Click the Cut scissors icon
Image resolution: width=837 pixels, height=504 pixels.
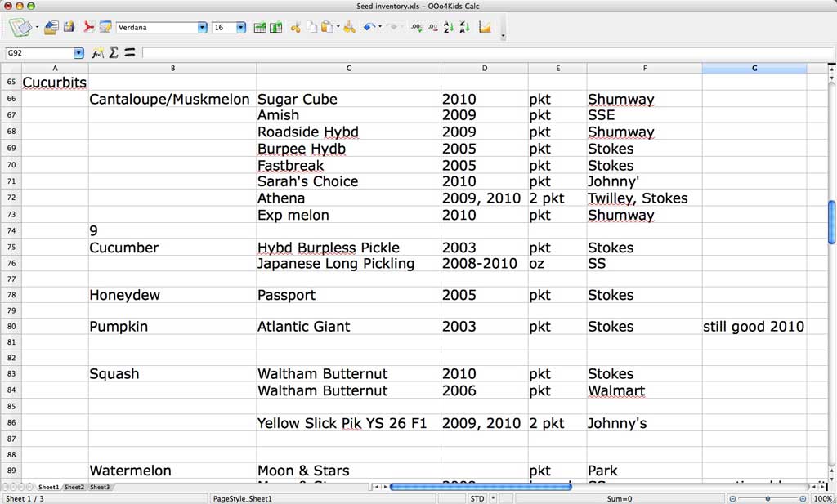tap(295, 27)
